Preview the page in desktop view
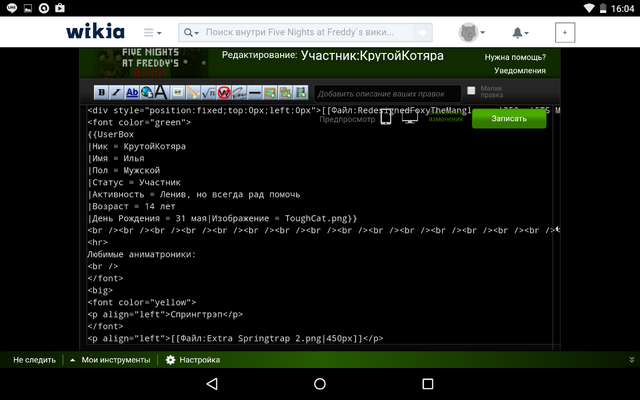Screen dimensions: 640x400 [x=410, y=118]
